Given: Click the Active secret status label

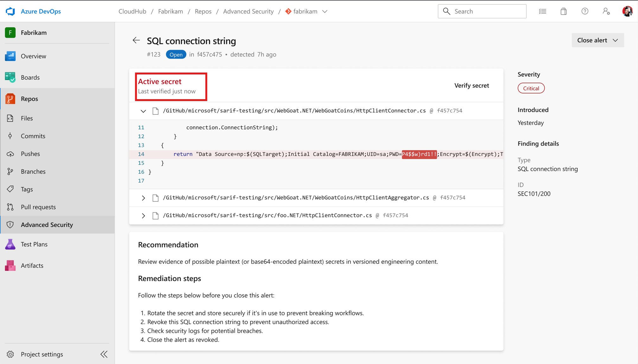Looking at the screenshot, I should (x=160, y=81).
